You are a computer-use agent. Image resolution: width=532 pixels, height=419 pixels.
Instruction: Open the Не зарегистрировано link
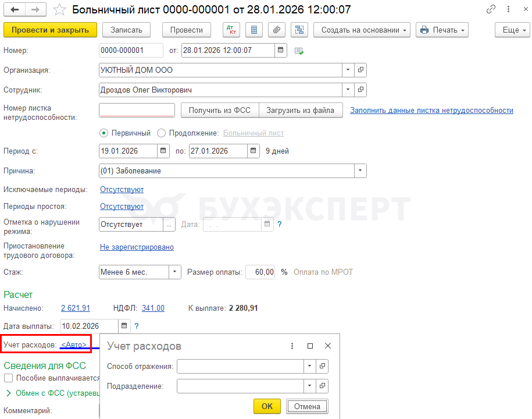pos(137,247)
